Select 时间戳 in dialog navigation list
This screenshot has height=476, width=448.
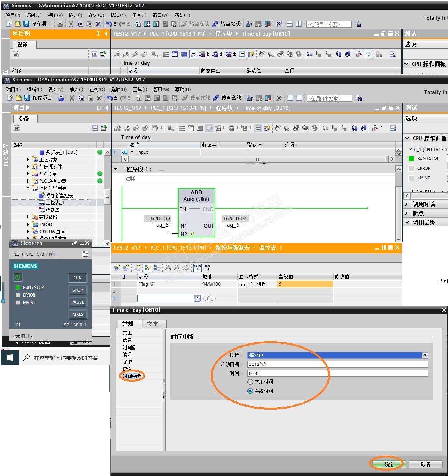tap(129, 347)
